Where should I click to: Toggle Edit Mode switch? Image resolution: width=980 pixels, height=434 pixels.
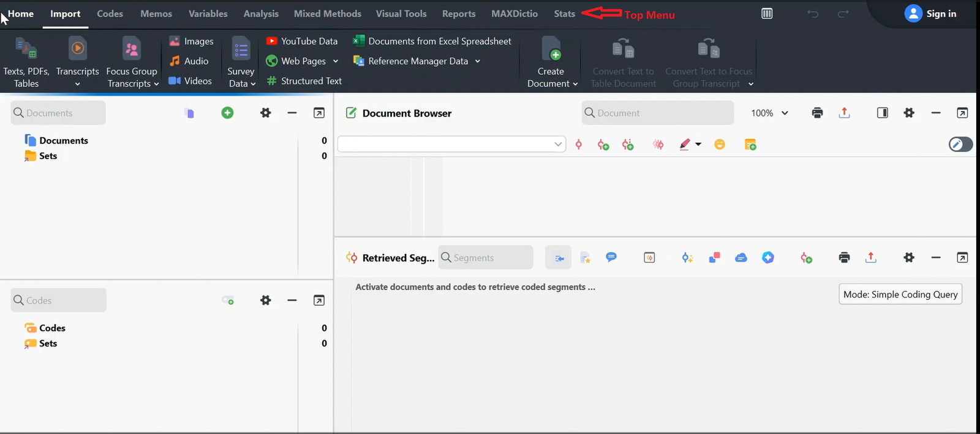click(960, 144)
